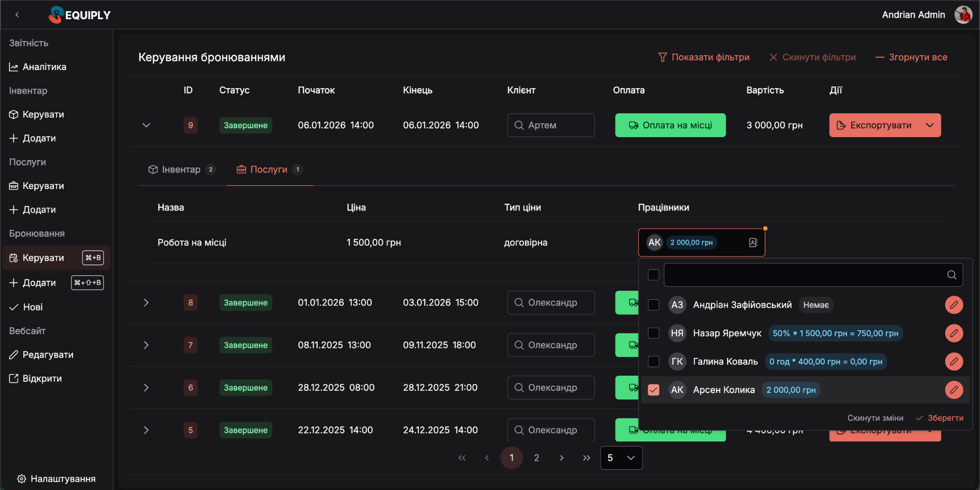Screen dimensions: 980x490
Task: Click the edit pencil for Назар Яремчук
Action: 954,333
